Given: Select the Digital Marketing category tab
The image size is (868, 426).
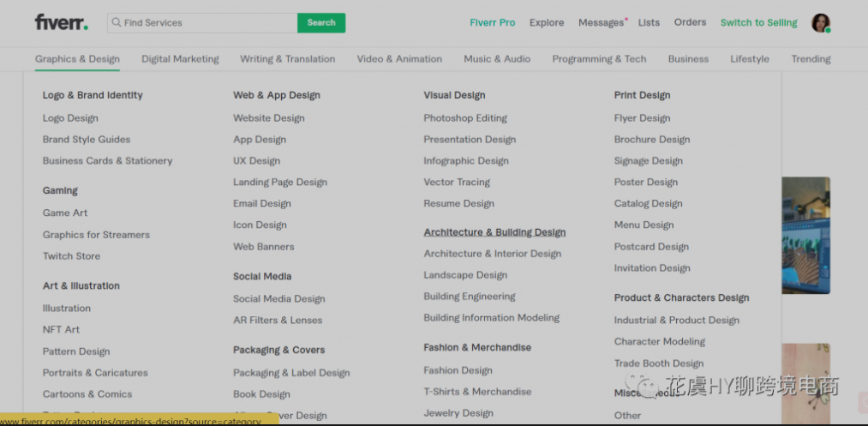Looking at the screenshot, I should [180, 59].
